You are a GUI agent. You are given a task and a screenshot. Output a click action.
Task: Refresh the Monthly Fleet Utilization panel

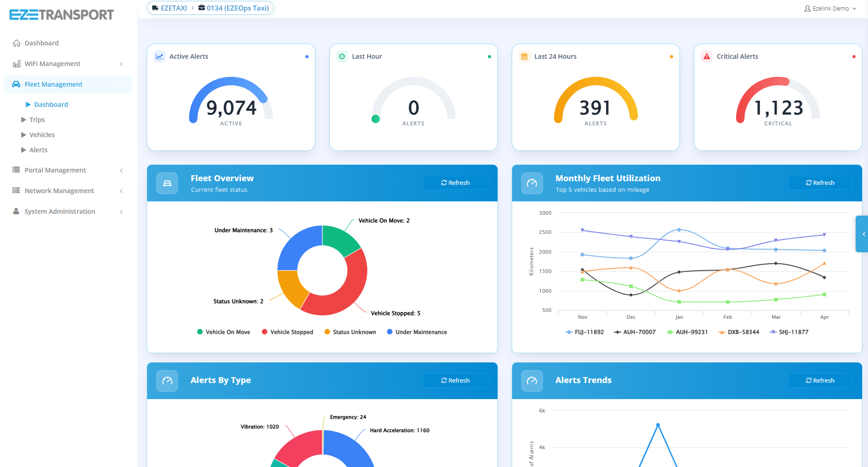coord(820,183)
